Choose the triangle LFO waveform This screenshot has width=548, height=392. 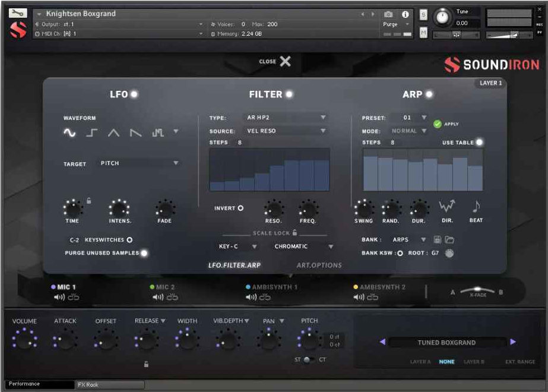(113, 133)
